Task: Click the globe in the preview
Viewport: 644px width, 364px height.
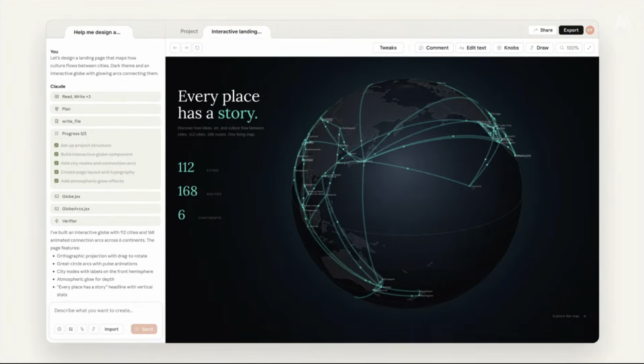Action: 407,193
